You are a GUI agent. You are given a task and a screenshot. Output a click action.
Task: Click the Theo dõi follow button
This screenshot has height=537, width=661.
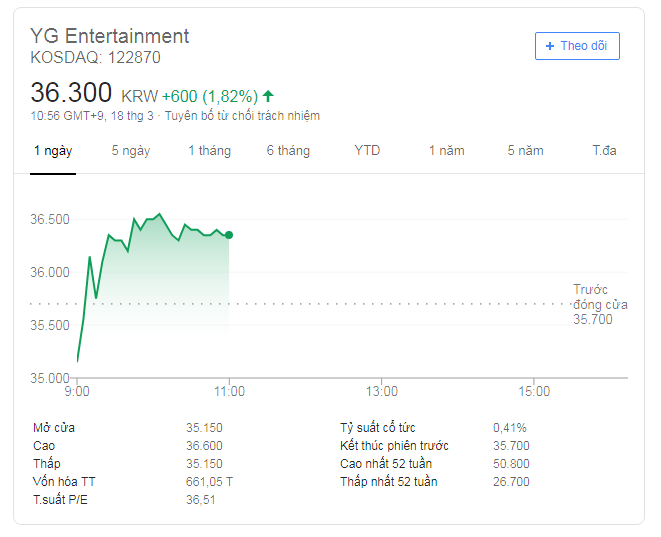click(577, 46)
